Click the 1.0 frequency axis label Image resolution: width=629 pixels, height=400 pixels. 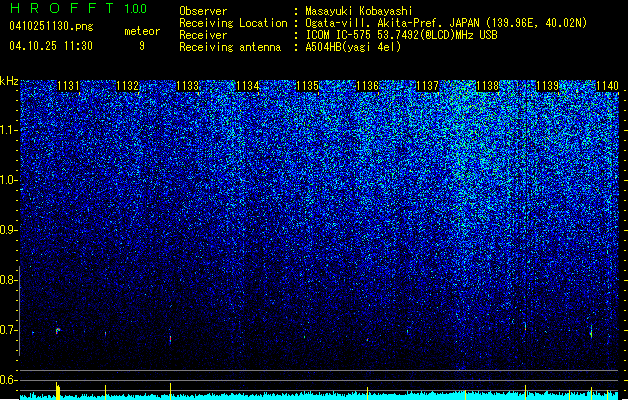(x=8, y=180)
